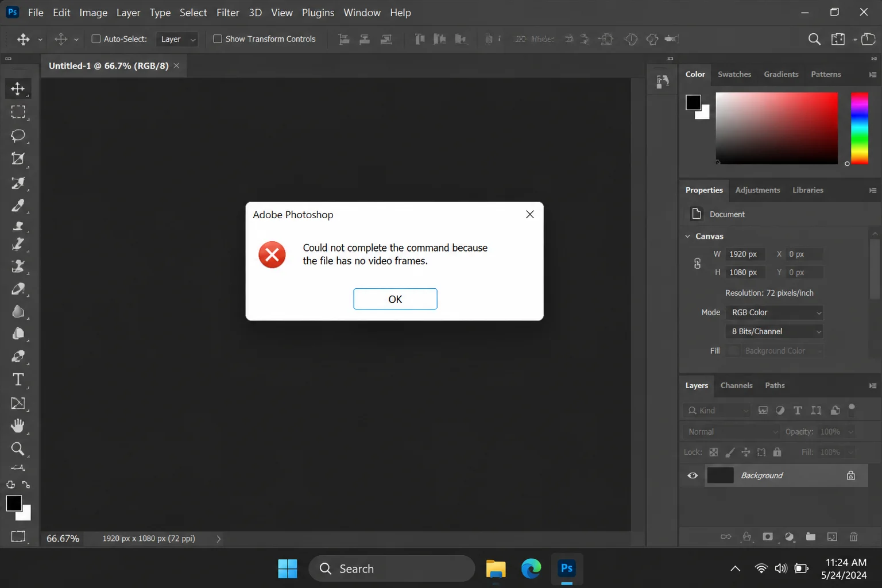Viewport: 882px width, 588px height.
Task: Click the hue slider strip
Action: coord(860,129)
